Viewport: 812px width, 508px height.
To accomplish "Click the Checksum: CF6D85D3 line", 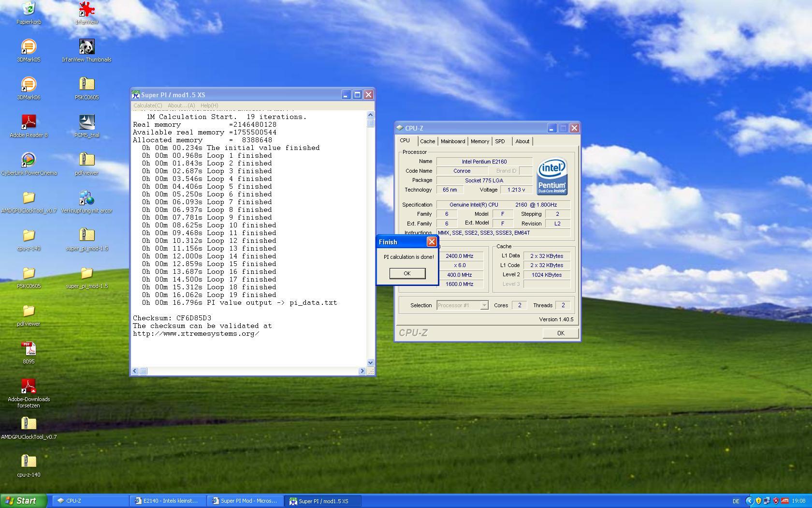I will point(172,318).
